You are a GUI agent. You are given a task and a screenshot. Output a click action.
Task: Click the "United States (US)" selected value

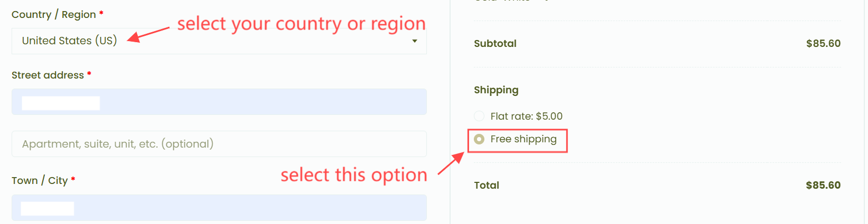pos(69,41)
